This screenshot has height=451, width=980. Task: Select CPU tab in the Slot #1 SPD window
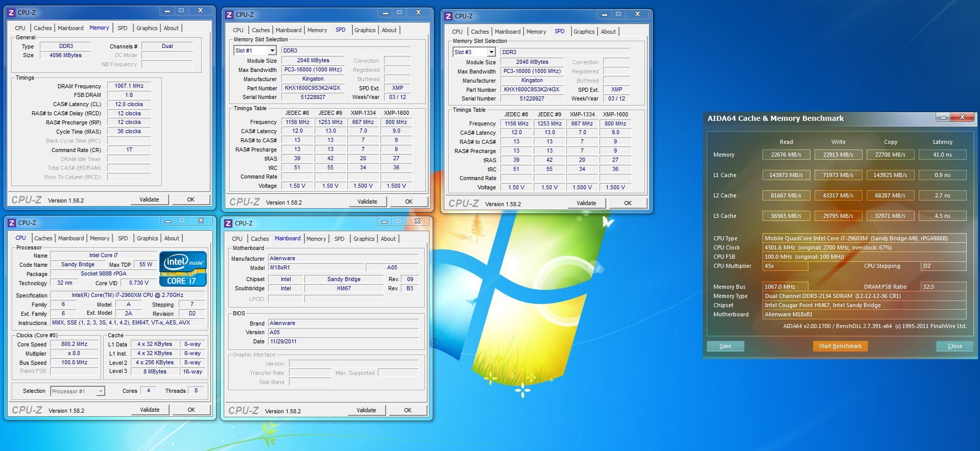(238, 30)
